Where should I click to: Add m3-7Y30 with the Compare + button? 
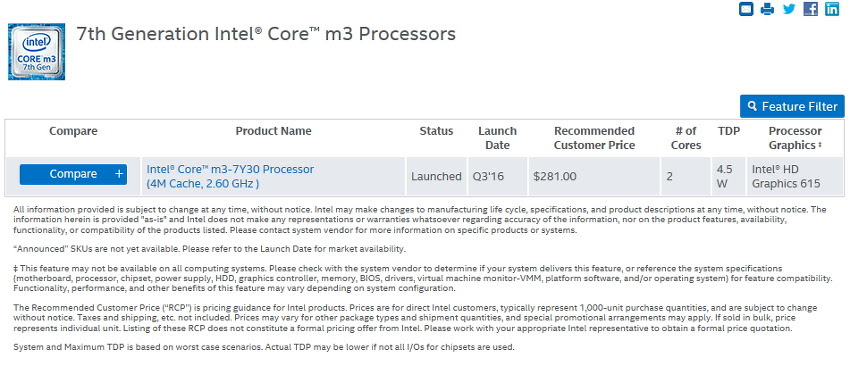(73, 174)
